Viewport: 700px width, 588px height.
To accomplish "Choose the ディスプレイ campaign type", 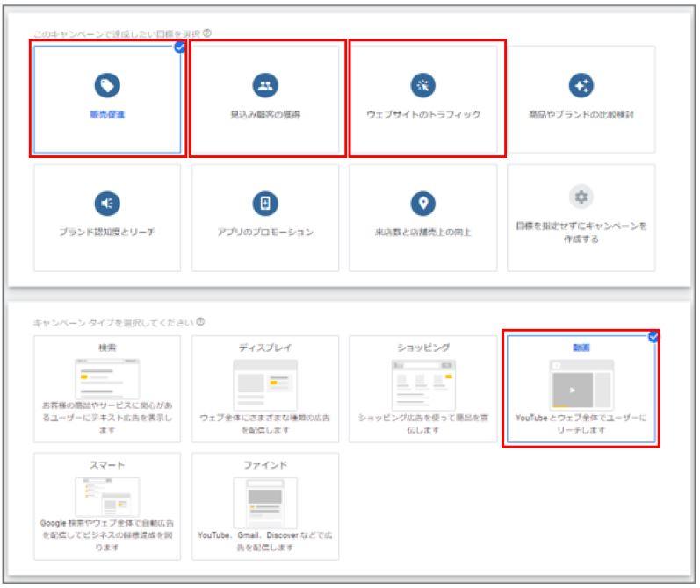I will tap(264, 389).
